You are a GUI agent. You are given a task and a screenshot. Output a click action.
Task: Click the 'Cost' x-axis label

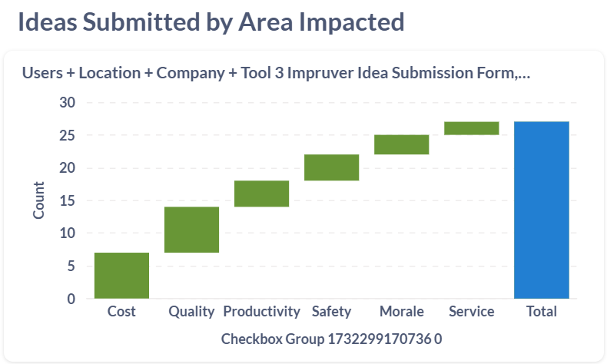coord(121,312)
